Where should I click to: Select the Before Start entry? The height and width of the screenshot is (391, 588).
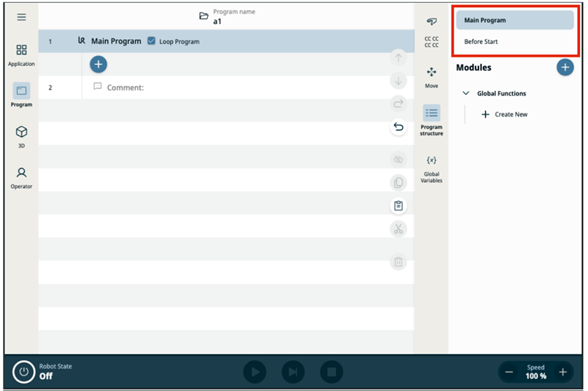pos(481,42)
